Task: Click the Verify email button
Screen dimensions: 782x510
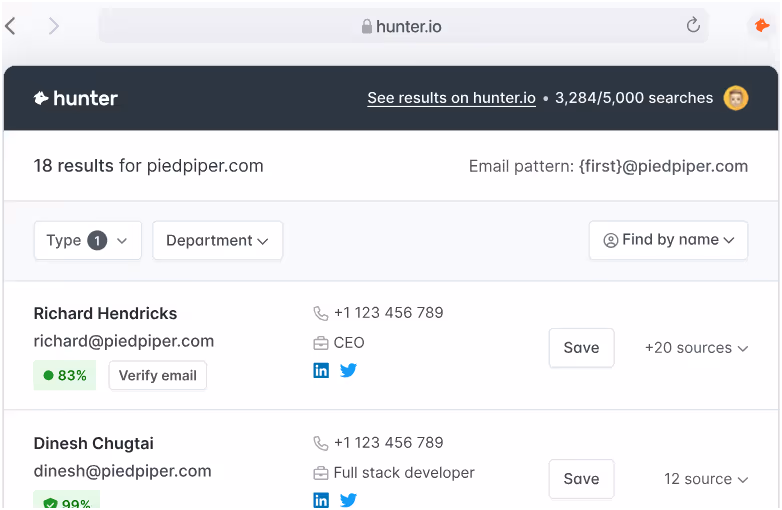Action: pos(158,375)
